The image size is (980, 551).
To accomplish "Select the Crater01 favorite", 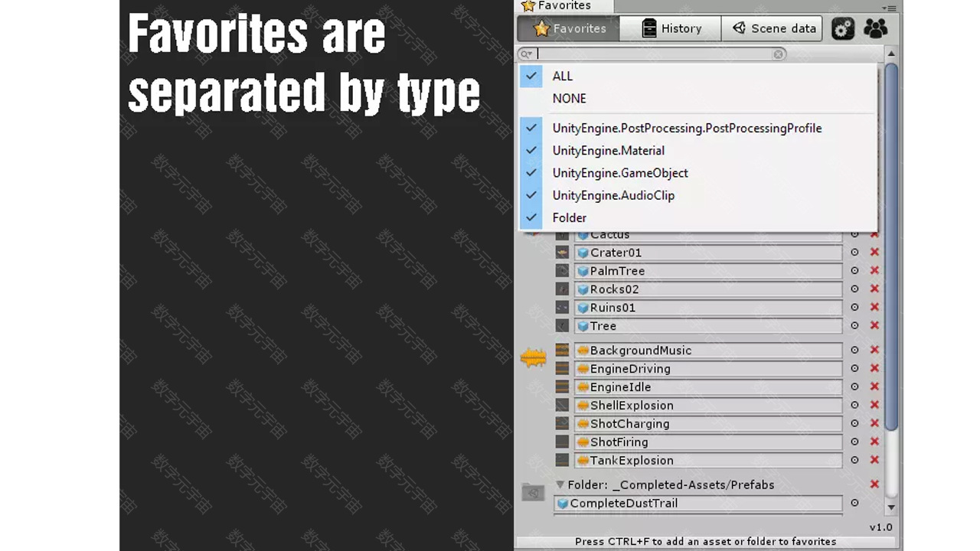I will pos(708,253).
